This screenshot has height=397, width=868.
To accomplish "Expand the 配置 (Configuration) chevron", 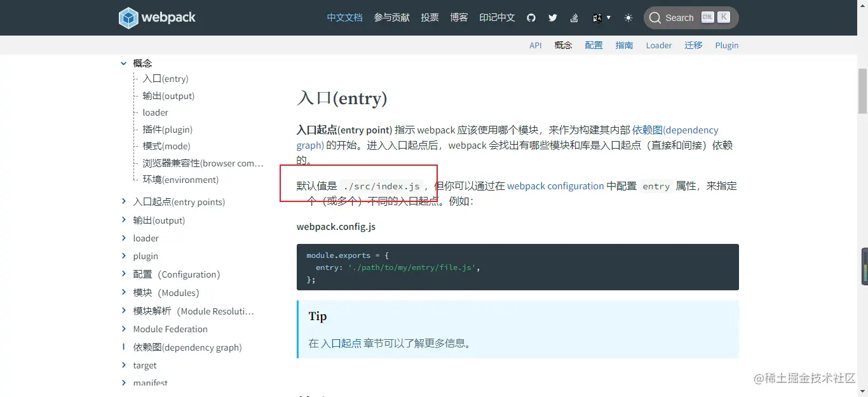I will click(x=123, y=274).
